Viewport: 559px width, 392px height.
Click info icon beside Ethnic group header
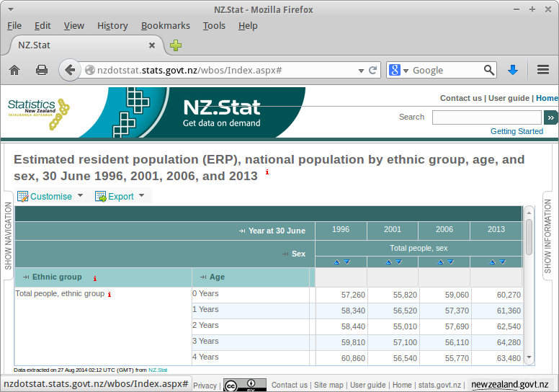click(95, 279)
